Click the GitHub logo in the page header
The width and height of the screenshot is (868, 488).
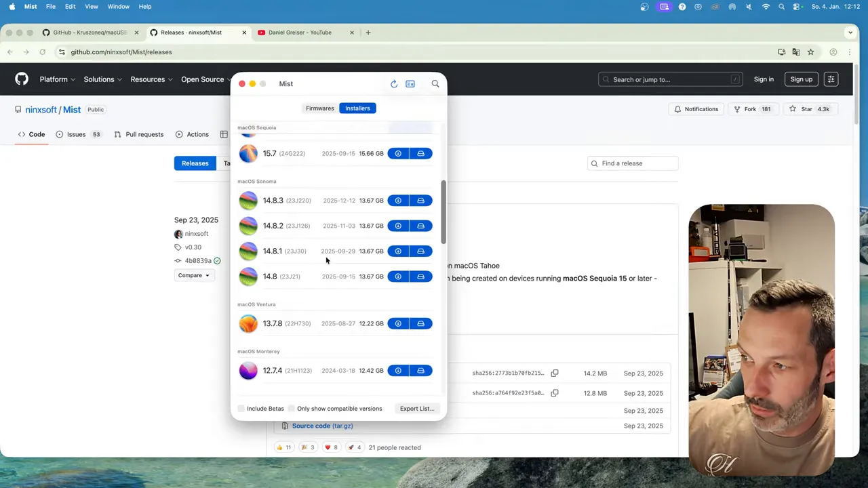tap(21, 79)
